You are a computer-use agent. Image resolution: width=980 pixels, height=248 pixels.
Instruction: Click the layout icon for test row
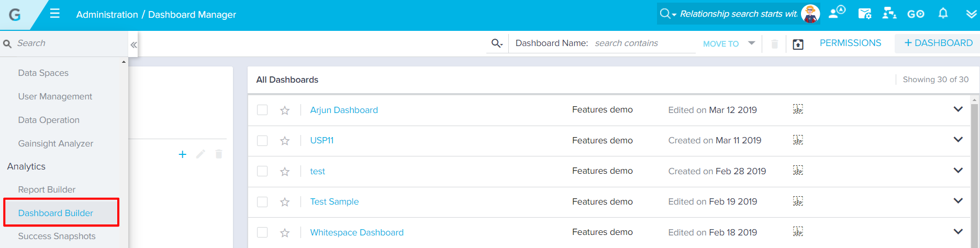pos(798,170)
